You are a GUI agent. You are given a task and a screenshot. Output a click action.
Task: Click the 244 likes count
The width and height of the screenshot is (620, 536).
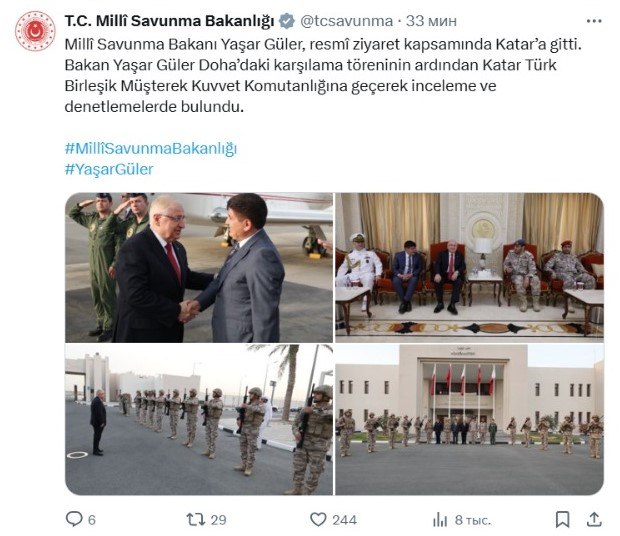pyautogui.click(x=344, y=520)
